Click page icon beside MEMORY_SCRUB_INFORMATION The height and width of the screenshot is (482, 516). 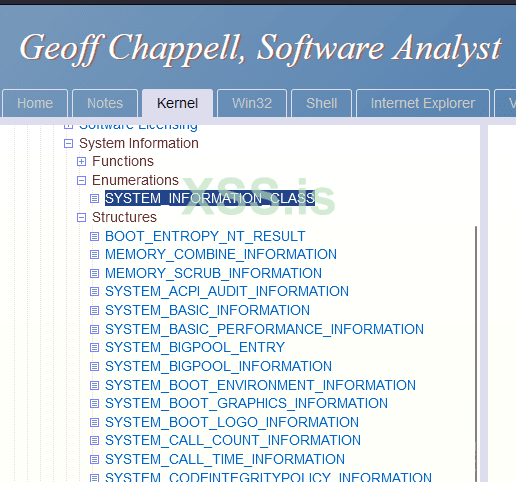tap(94, 274)
